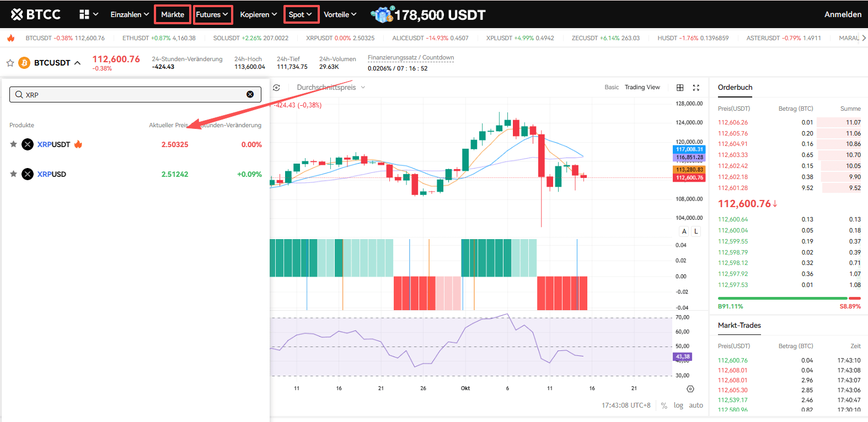Image resolution: width=868 pixels, height=422 pixels.
Task: Expand the Spot dropdown
Action: [301, 14]
